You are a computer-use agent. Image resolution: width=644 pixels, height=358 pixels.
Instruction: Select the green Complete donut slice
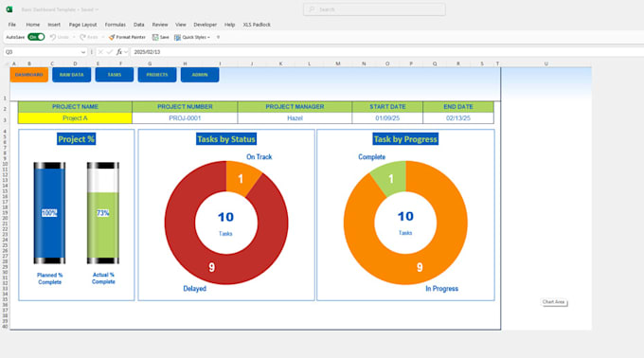[390, 178]
